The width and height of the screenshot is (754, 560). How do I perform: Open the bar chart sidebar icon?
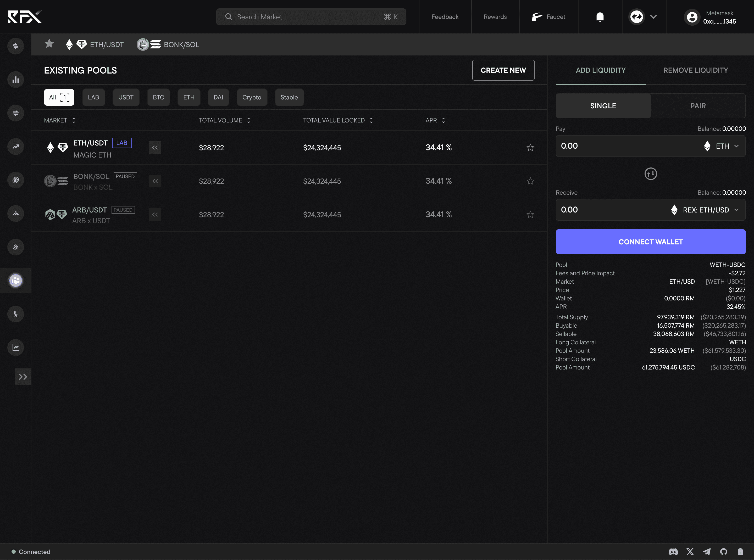[x=16, y=80]
